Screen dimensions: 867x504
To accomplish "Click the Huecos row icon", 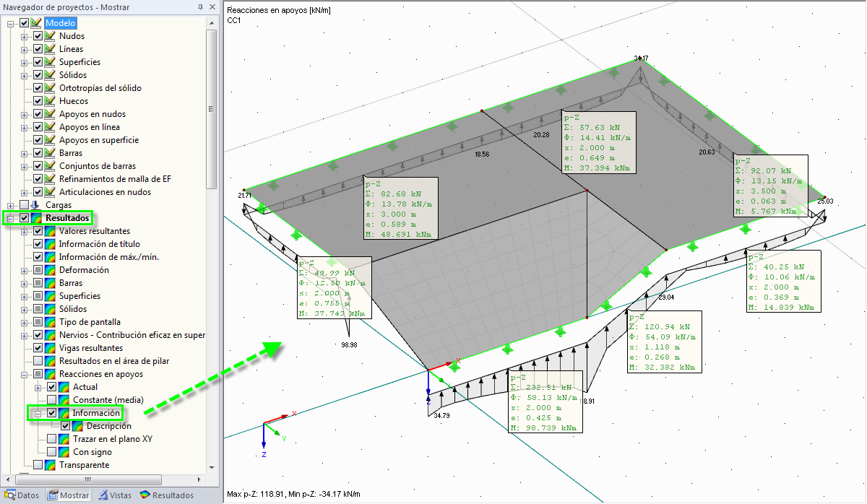I will coord(50,101).
